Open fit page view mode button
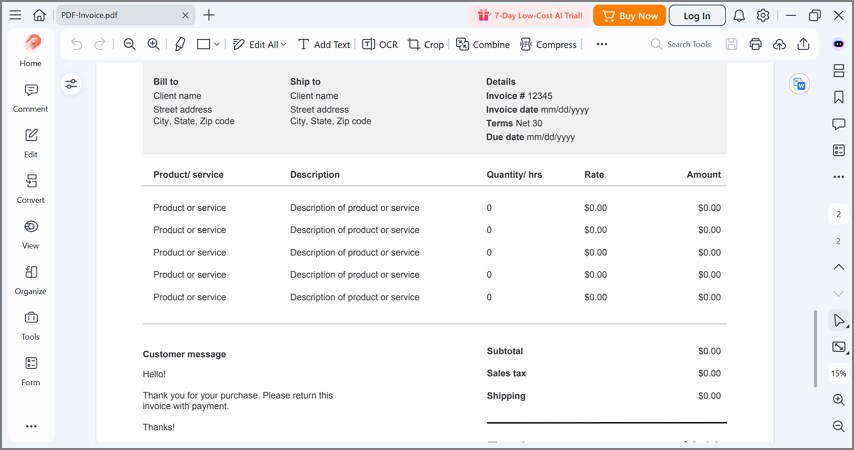The height and width of the screenshot is (450, 854). click(839, 347)
